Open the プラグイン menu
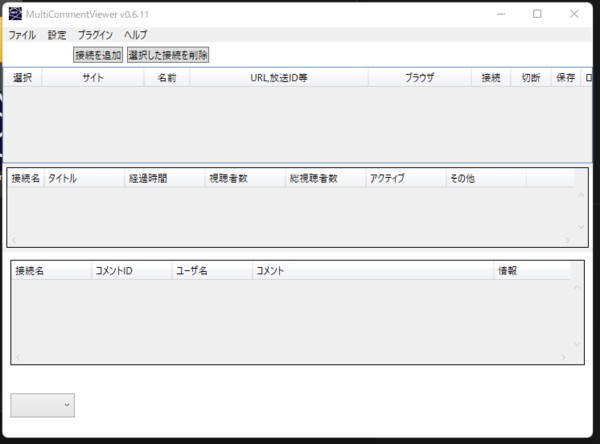Image resolution: width=600 pixels, height=444 pixels. pos(95,35)
